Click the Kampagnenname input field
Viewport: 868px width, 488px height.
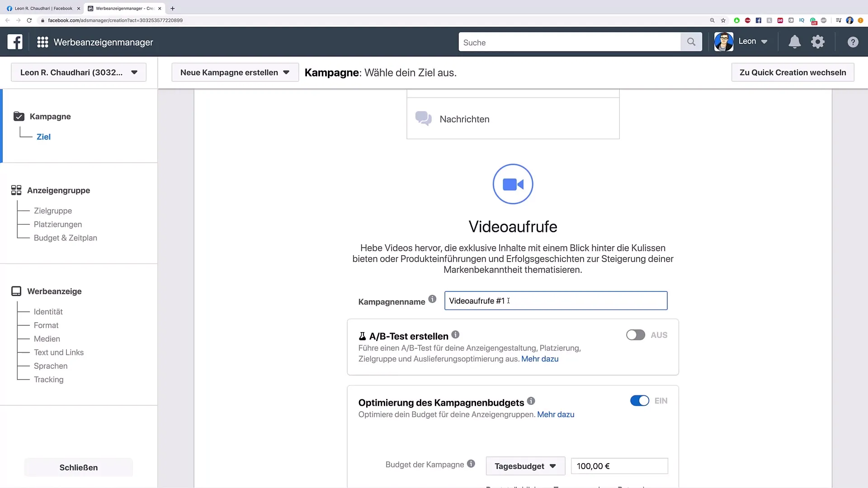(x=556, y=300)
